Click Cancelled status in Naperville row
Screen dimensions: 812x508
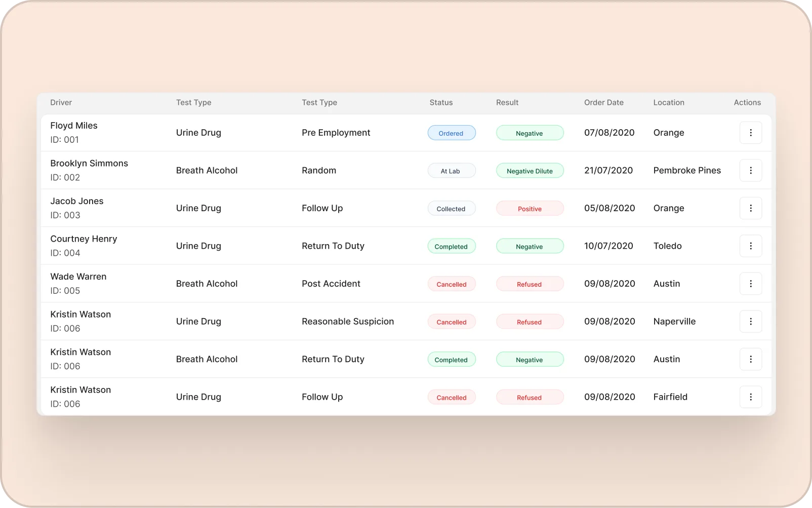(x=452, y=322)
